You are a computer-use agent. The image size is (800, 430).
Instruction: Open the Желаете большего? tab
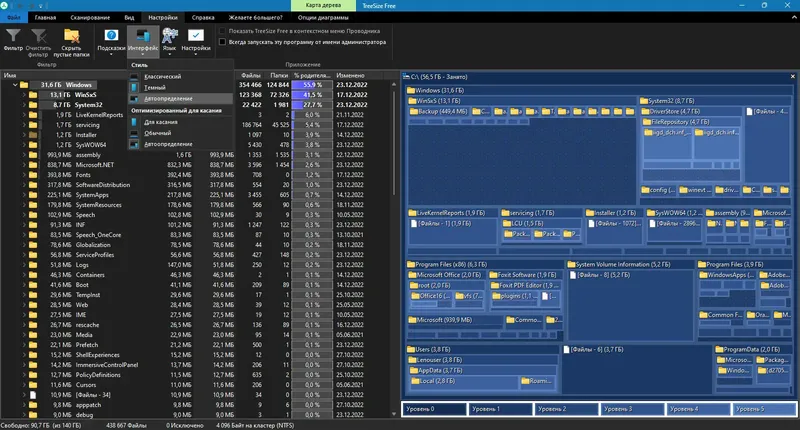[256, 17]
